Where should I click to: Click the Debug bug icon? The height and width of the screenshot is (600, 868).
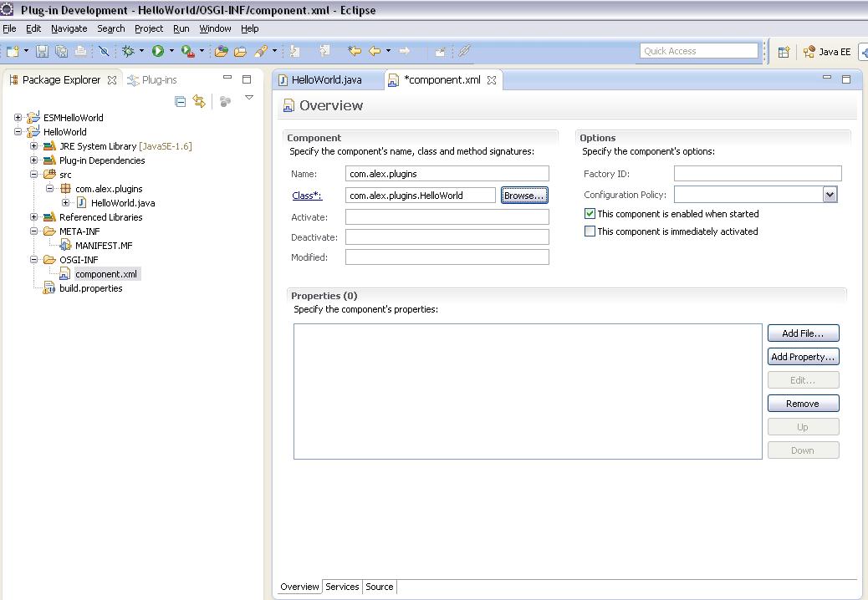pos(128,52)
